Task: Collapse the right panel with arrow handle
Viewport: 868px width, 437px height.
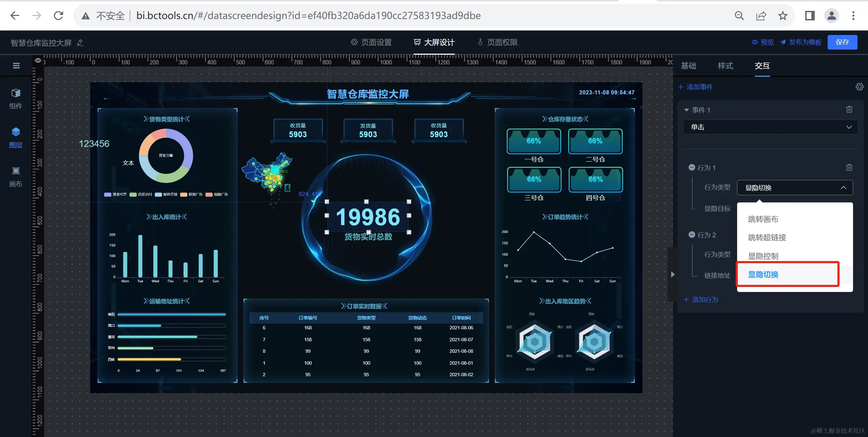Action: click(673, 274)
